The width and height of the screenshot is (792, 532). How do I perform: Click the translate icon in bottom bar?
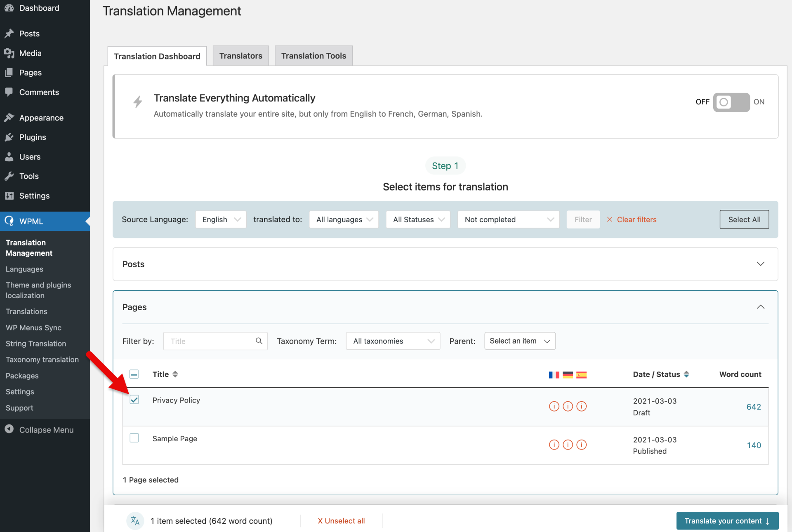click(x=135, y=521)
